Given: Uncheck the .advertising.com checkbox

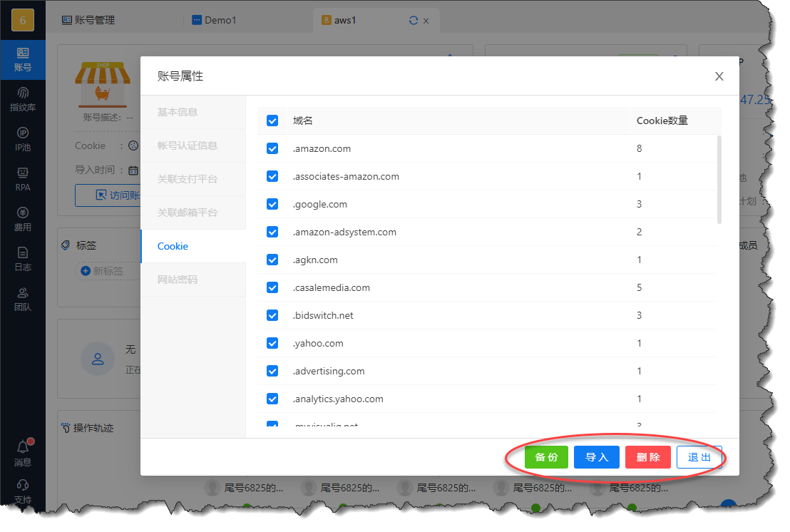Looking at the screenshot, I should click(272, 372).
